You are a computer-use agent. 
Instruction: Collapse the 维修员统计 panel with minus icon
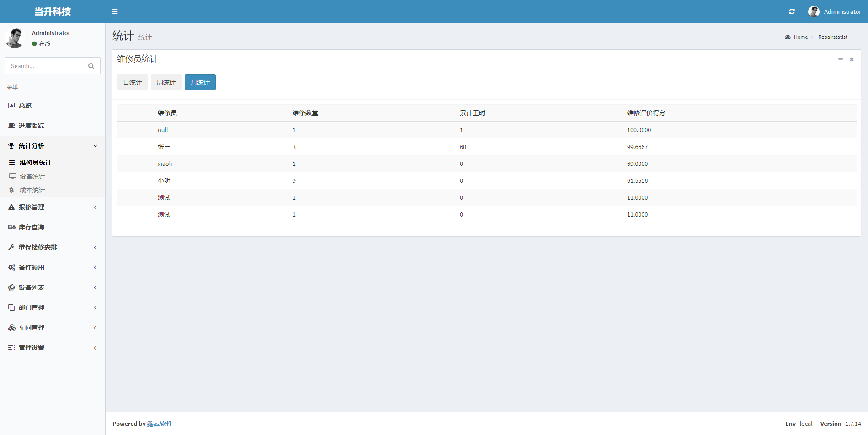(840, 59)
